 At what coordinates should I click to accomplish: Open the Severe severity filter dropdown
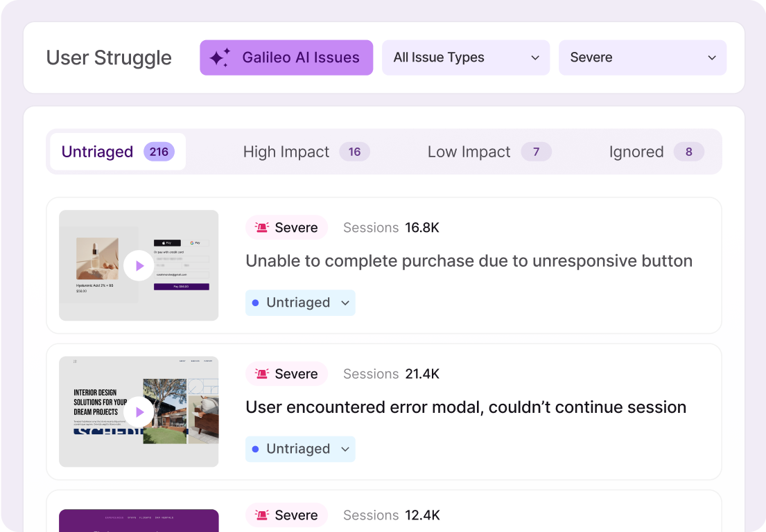(x=642, y=57)
